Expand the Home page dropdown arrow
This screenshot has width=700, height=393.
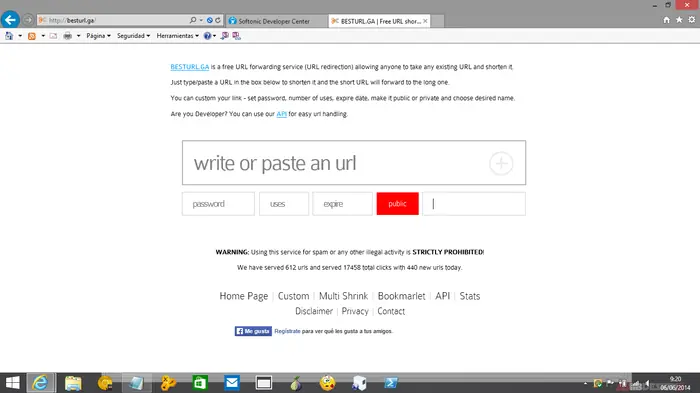click(20, 36)
